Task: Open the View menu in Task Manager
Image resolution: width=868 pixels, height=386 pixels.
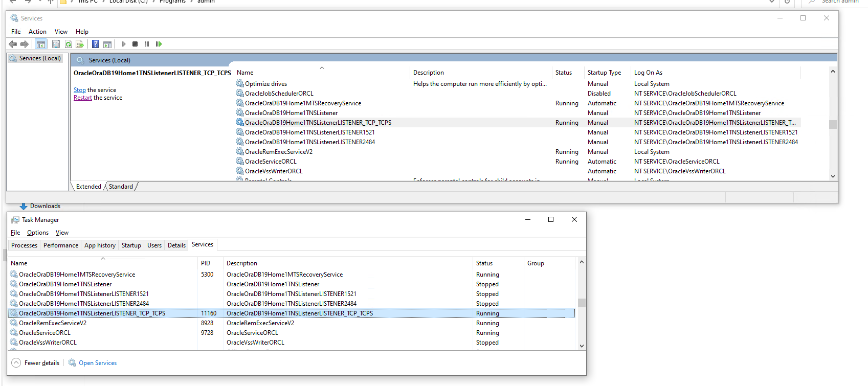Action: pos(62,233)
